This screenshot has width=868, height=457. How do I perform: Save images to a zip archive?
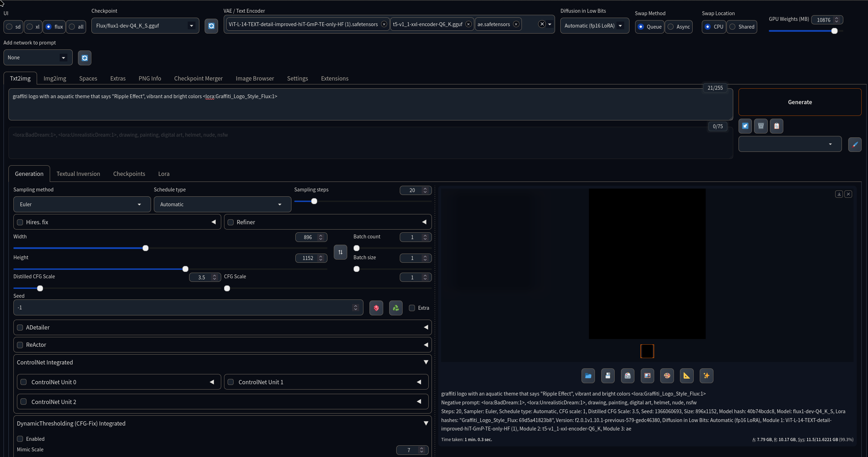tap(627, 376)
